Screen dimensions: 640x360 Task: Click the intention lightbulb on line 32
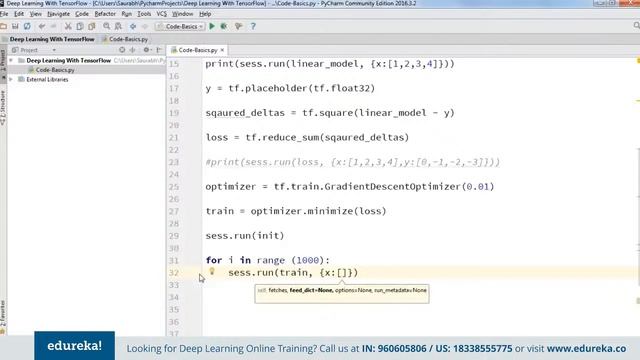pos(212,271)
